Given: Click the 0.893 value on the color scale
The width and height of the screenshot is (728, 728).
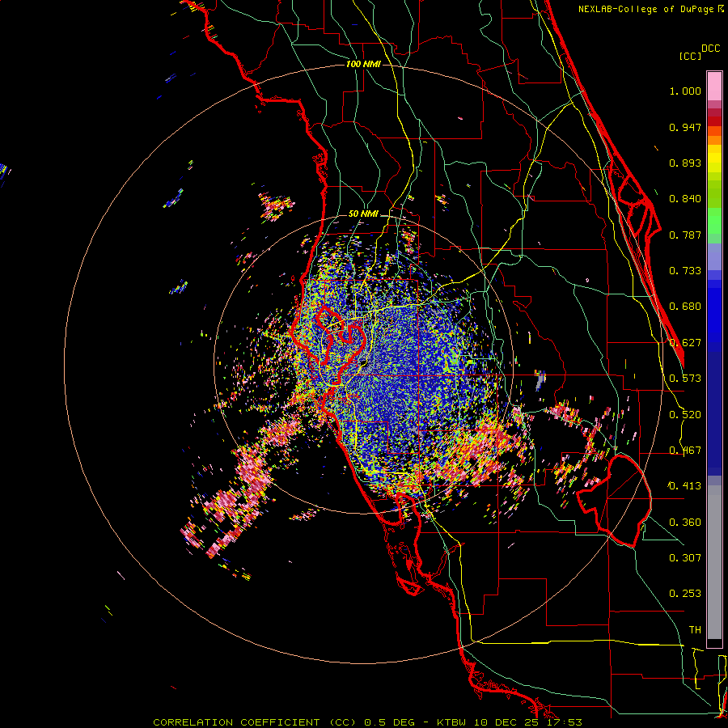Looking at the screenshot, I should (x=685, y=163).
